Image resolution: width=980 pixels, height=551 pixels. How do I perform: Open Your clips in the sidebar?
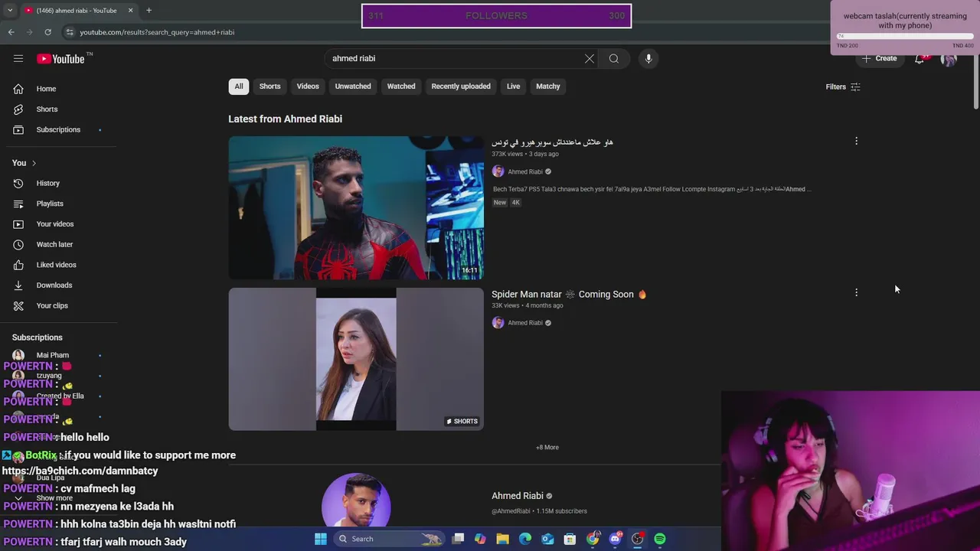(x=52, y=305)
